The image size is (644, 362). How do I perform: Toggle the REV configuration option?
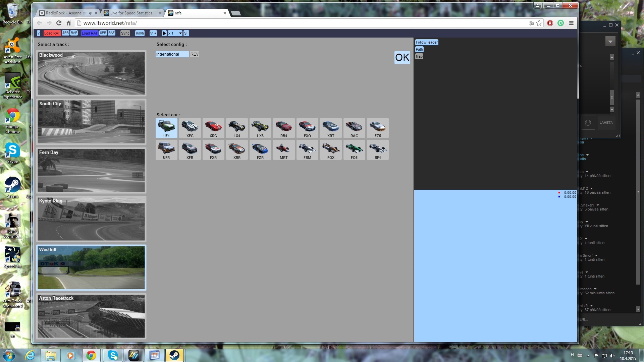click(195, 54)
